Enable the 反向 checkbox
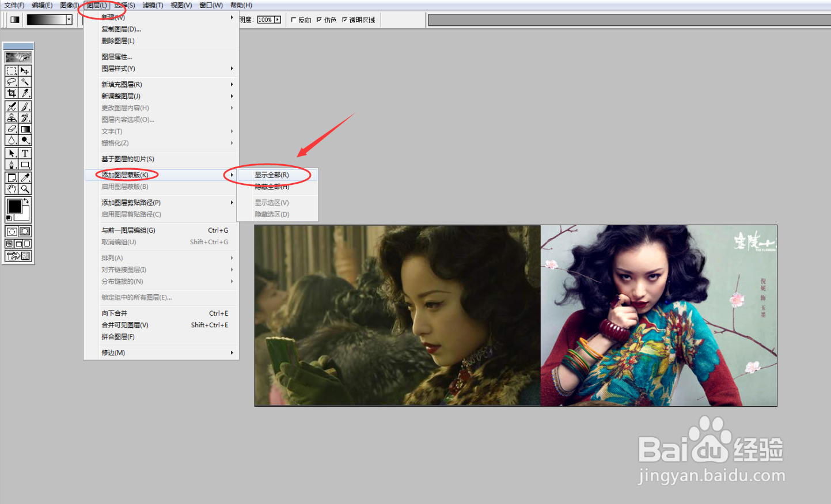The image size is (831, 504). [294, 20]
